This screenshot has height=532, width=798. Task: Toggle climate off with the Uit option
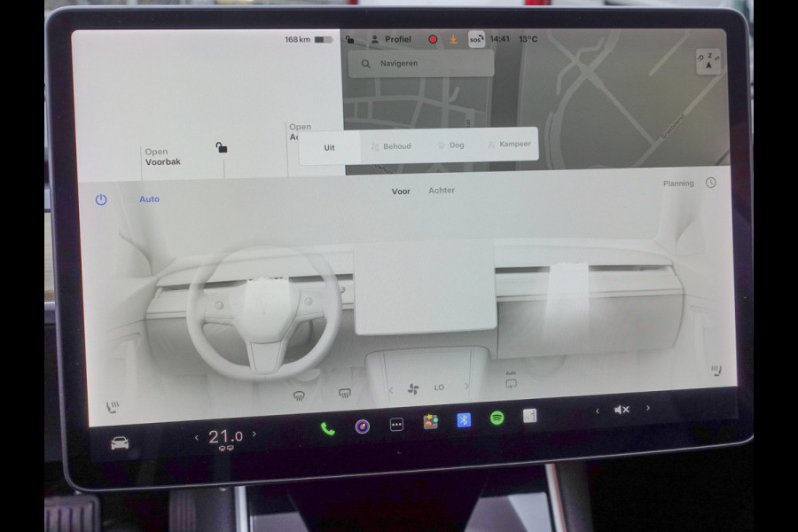pyautogui.click(x=329, y=148)
